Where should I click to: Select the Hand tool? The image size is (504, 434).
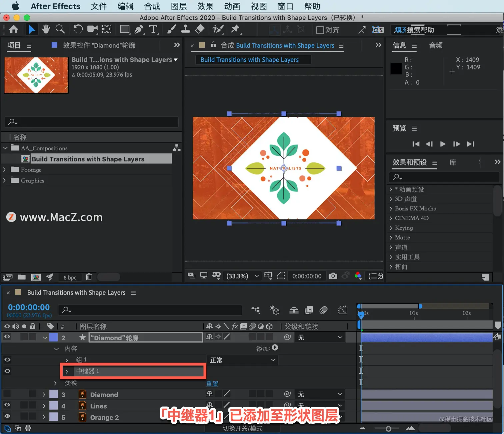pos(46,30)
